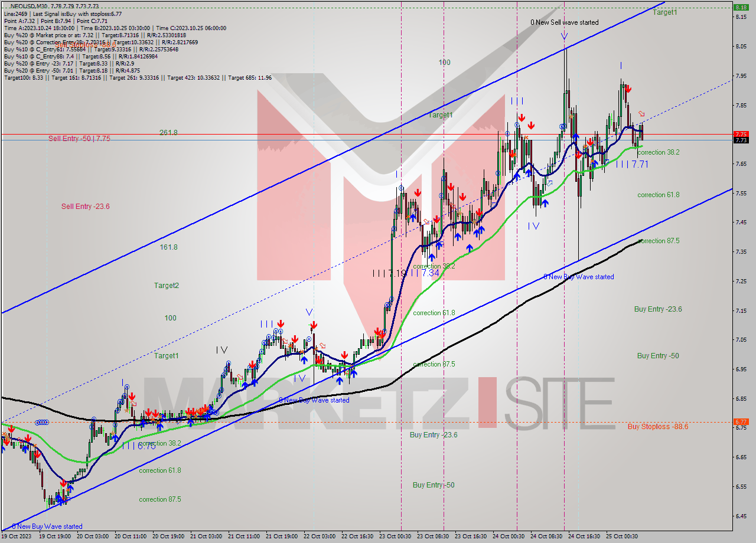The image size is (756, 543).
Task: Click the 'I I I 7.71' wave label
Action: [x=633, y=164]
